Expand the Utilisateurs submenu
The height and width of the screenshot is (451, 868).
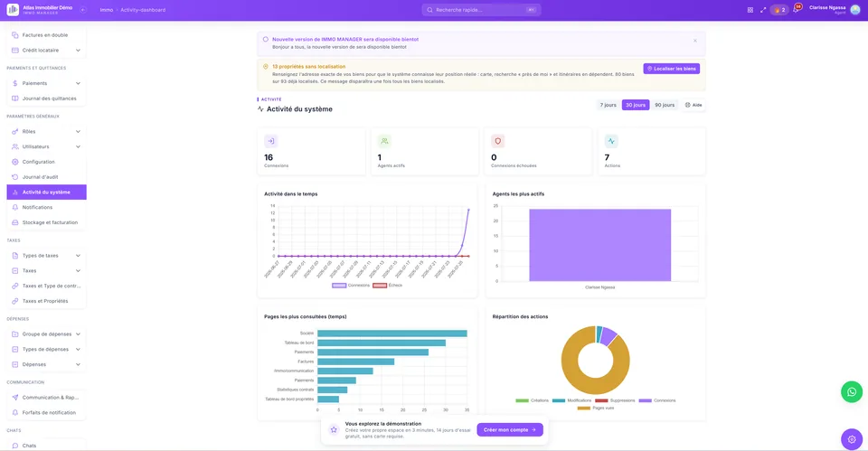click(46, 146)
